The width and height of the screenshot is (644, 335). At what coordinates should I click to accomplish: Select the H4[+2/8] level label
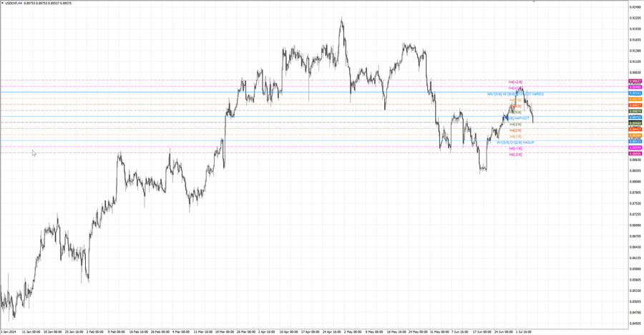tap(515, 82)
